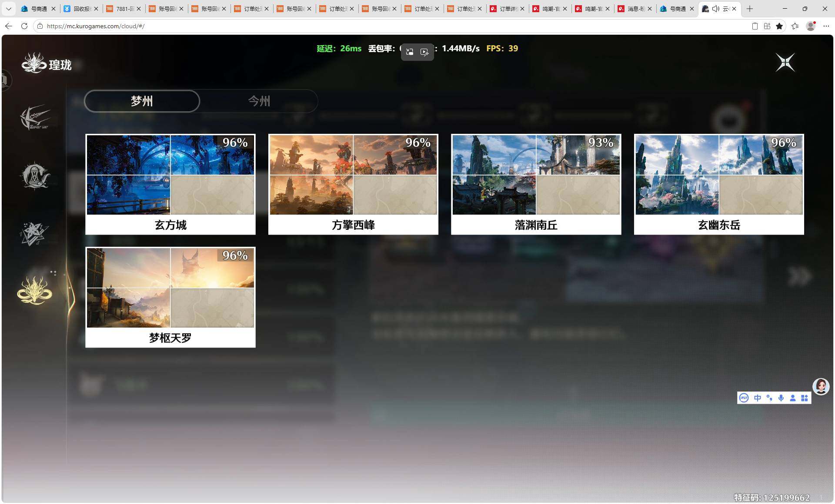Screen dimensions: 835x504
Task: Open the IME toolbox grid icon
Action: click(805, 398)
